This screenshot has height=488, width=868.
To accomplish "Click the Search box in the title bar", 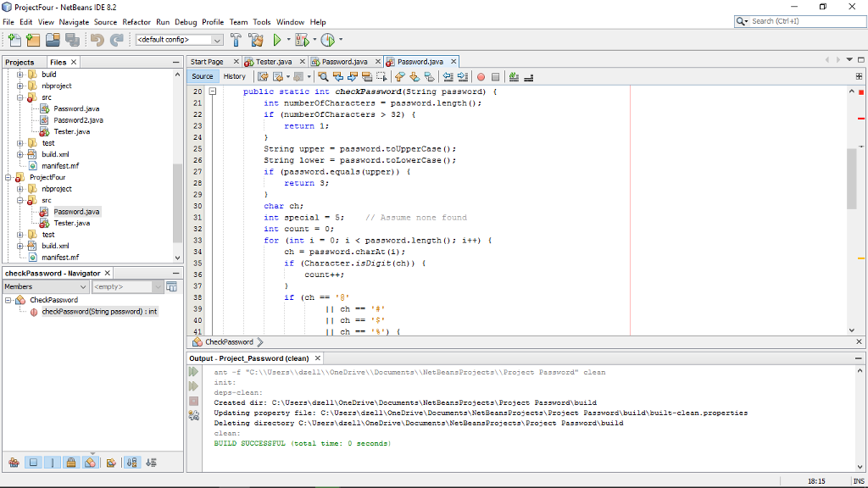I will pyautogui.click(x=797, y=21).
